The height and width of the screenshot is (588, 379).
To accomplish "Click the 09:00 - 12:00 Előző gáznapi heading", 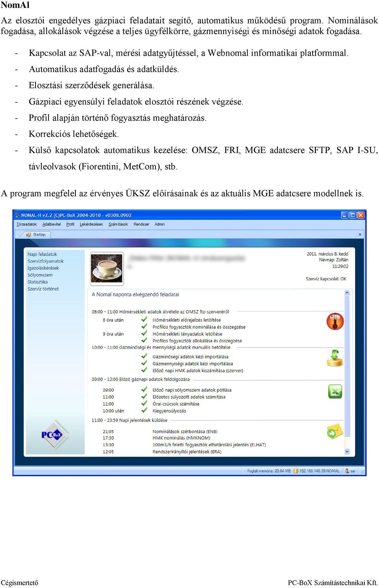I will point(141,379).
